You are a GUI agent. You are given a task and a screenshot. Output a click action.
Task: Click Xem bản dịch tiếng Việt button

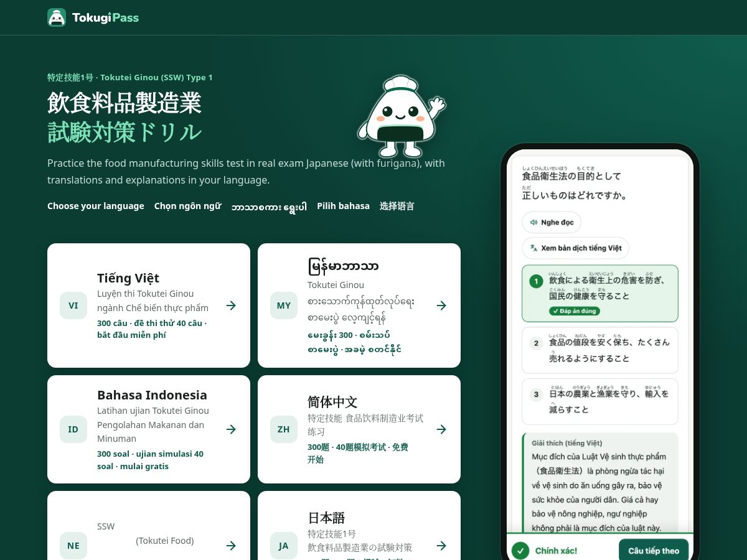(575, 248)
